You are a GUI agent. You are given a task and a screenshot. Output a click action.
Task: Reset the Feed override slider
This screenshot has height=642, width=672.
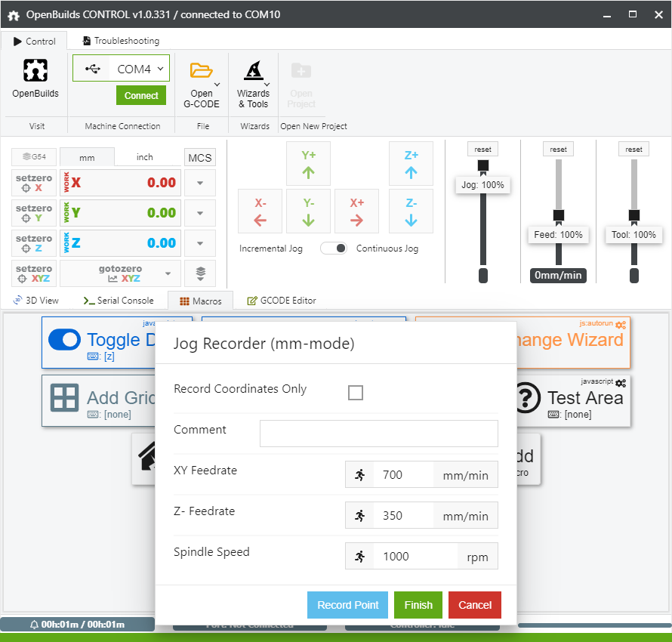click(559, 149)
